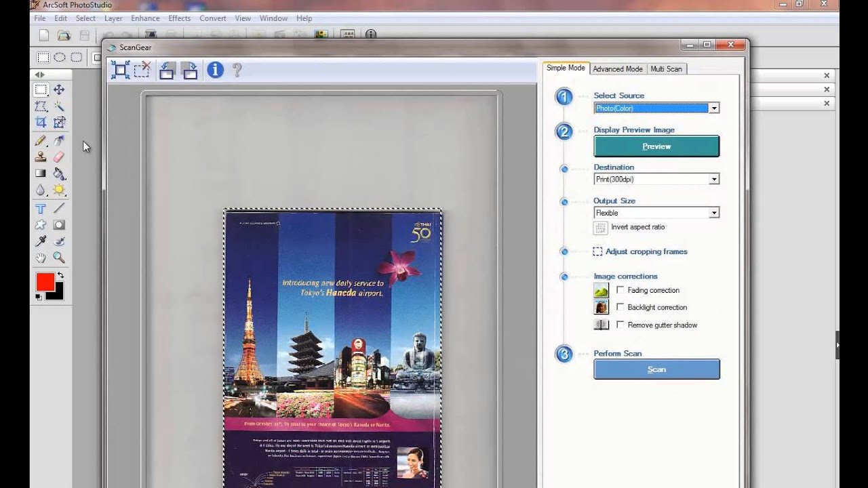Open the File menu
The height and width of the screenshot is (488, 868).
point(40,18)
